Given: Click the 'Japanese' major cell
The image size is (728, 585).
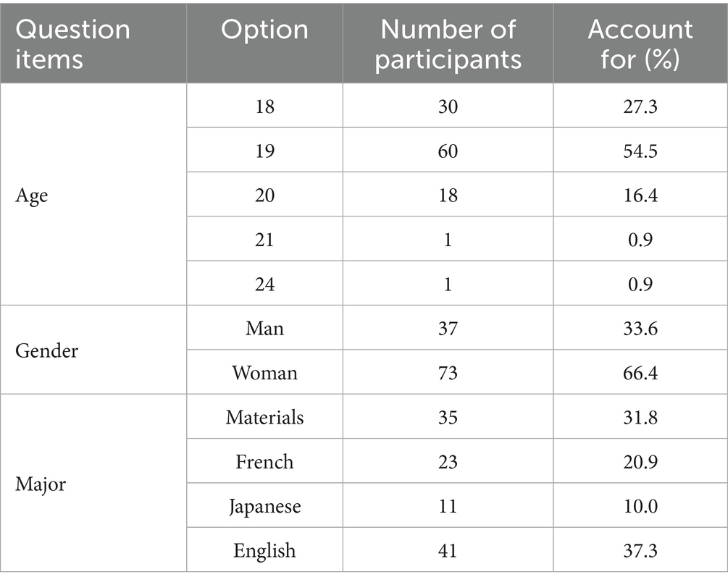Looking at the screenshot, I should pos(264,505).
